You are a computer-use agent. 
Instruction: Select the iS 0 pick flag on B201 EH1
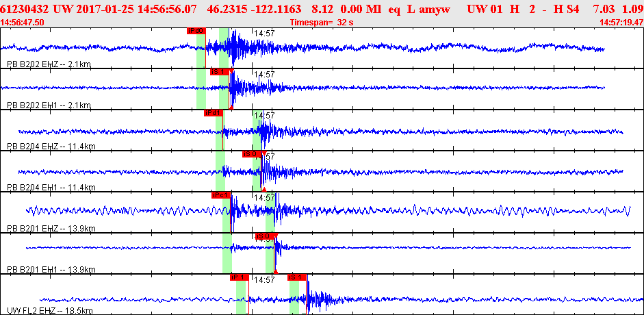pyautogui.click(x=263, y=236)
